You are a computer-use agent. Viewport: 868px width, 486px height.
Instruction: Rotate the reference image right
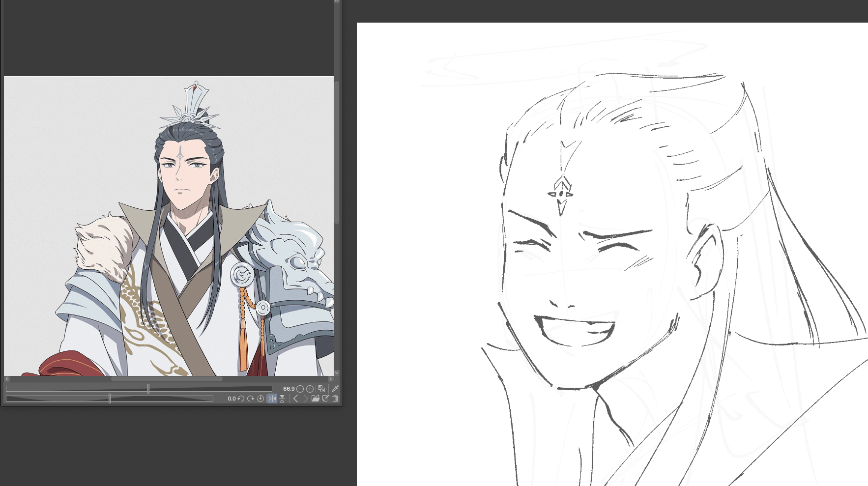251,399
